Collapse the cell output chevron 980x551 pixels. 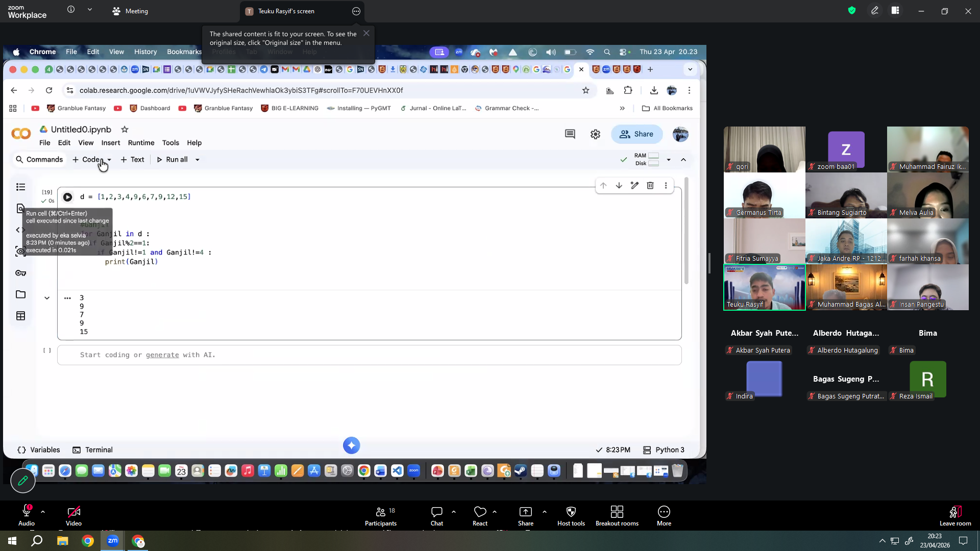[47, 298]
